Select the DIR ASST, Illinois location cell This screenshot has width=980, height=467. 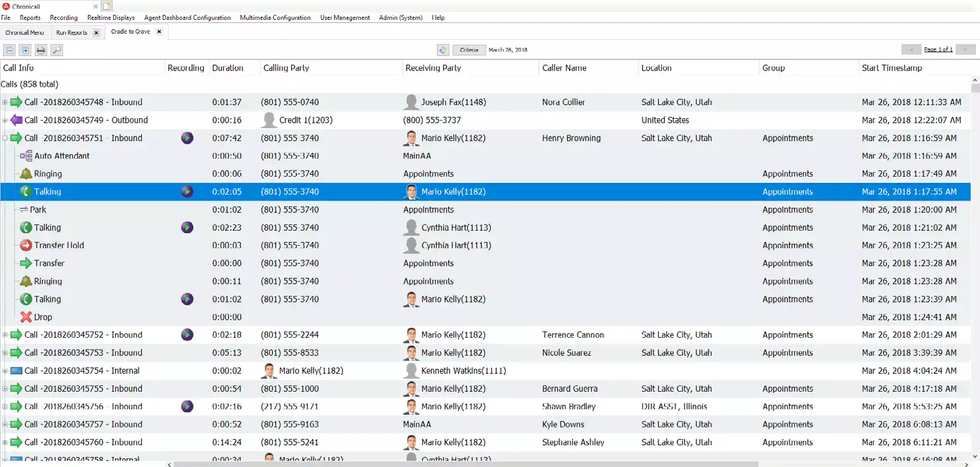[x=674, y=407]
